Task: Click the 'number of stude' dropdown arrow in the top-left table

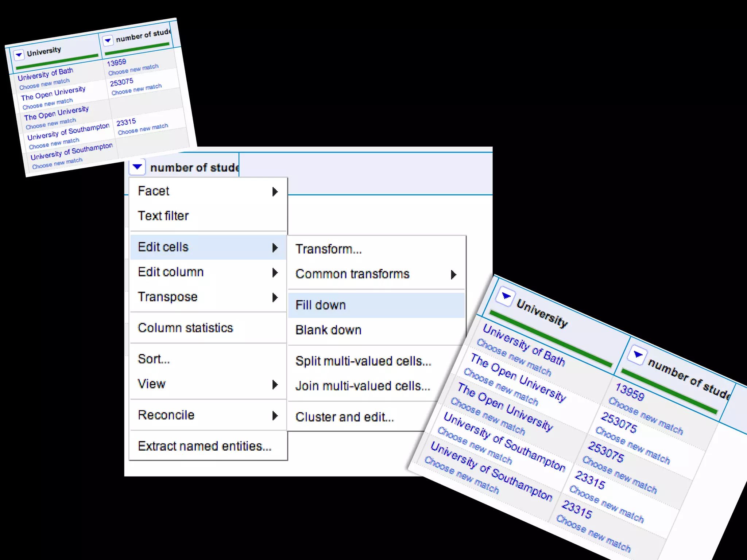Action: click(x=108, y=40)
